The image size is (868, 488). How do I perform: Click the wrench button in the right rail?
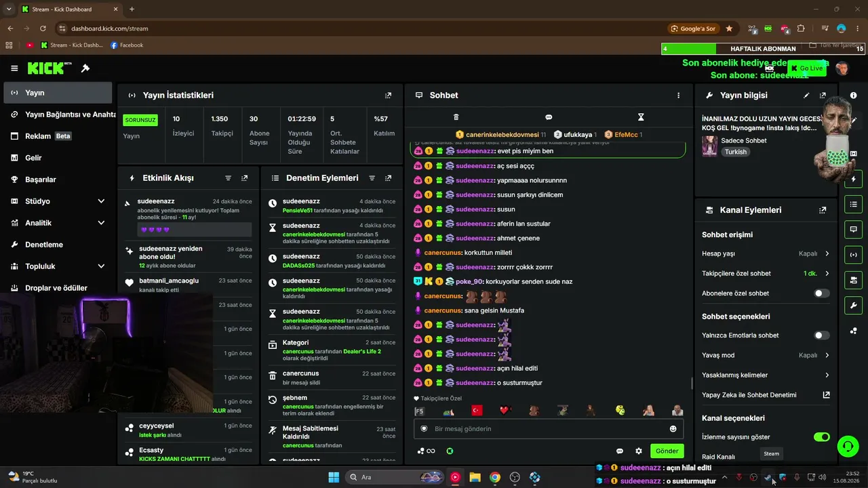pyautogui.click(x=854, y=305)
